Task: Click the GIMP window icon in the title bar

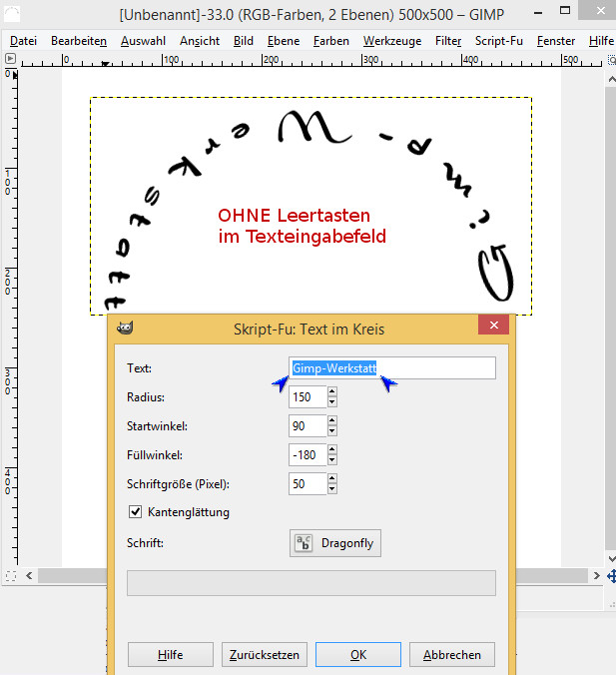Action: pos(12,14)
